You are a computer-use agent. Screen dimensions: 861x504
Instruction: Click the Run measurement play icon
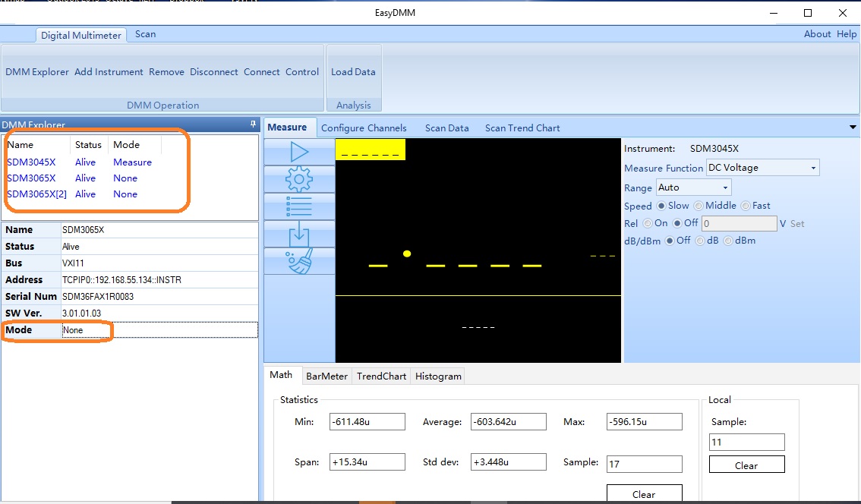click(299, 152)
